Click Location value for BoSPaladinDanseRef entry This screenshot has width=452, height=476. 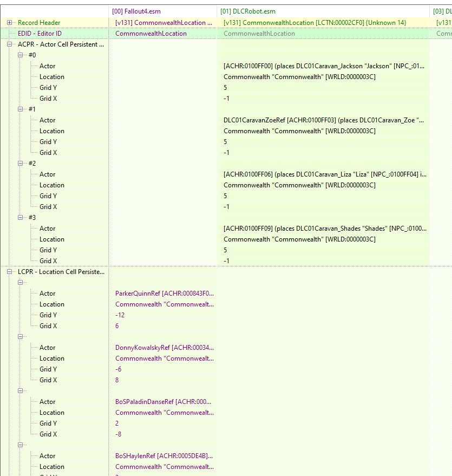pos(165,413)
